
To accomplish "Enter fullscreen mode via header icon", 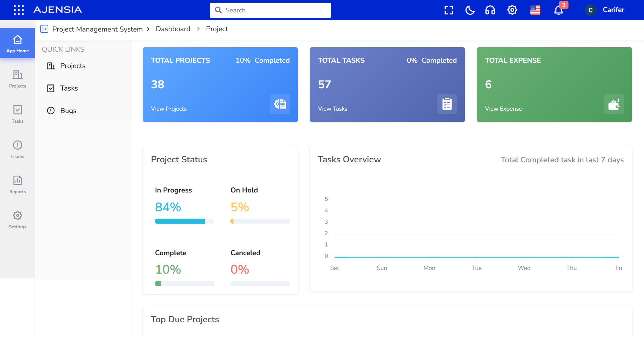I will click(449, 10).
